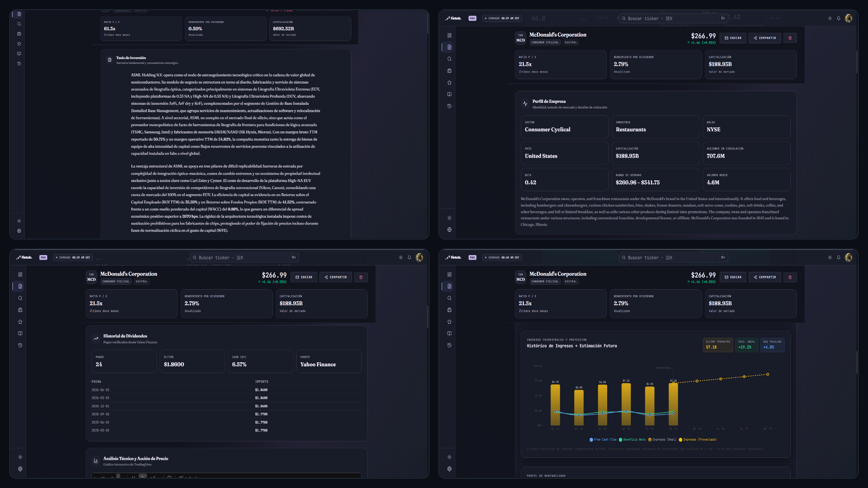This screenshot has width=868, height=488.
Task: Open star watchlist icon in revenue chart window
Action: click(449, 322)
